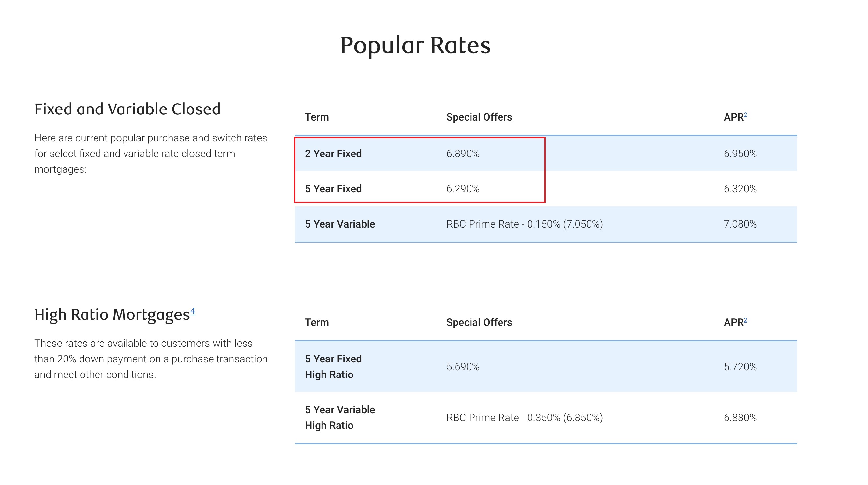
Task: Click the 5.690% high ratio rate
Action: click(x=463, y=367)
